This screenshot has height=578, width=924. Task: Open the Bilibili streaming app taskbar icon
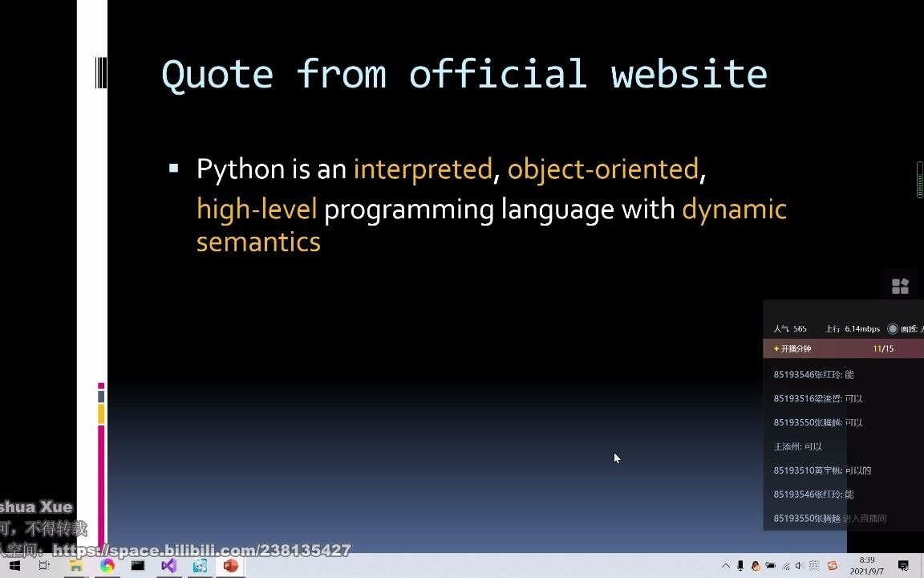pyautogui.click(x=200, y=566)
